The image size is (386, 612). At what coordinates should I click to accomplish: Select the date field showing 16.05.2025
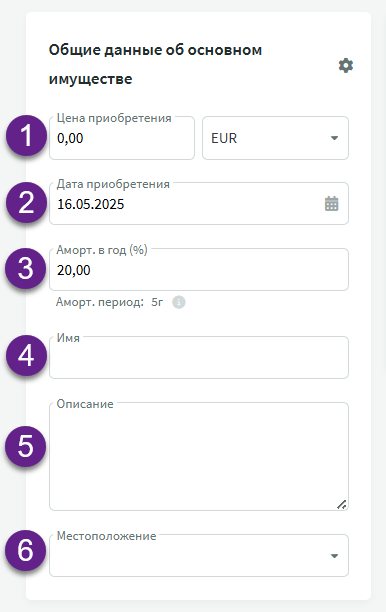point(199,204)
